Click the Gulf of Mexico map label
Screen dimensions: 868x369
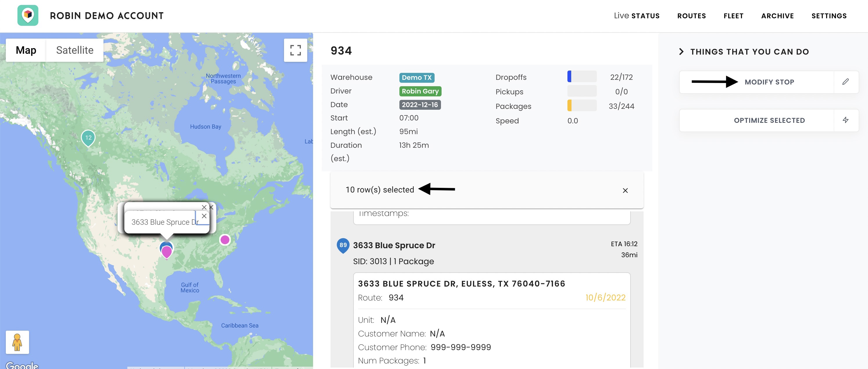pos(190,287)
